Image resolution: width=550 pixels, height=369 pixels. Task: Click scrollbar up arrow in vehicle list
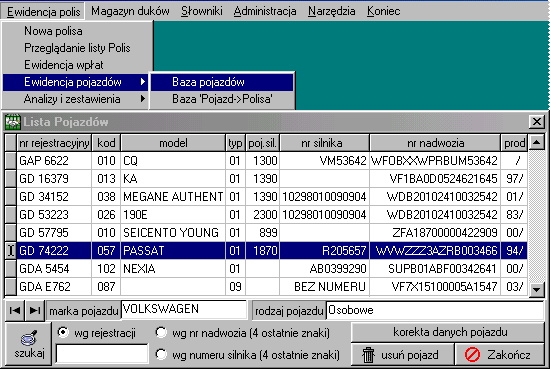point(536,142)
